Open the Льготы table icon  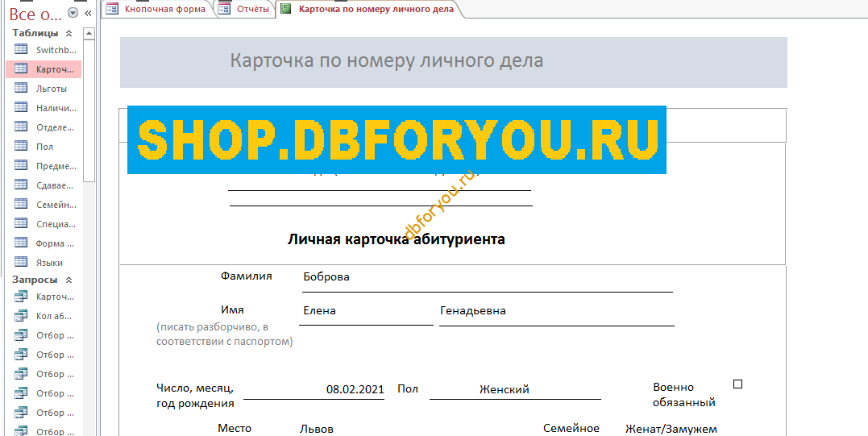[x=20, y=88]
